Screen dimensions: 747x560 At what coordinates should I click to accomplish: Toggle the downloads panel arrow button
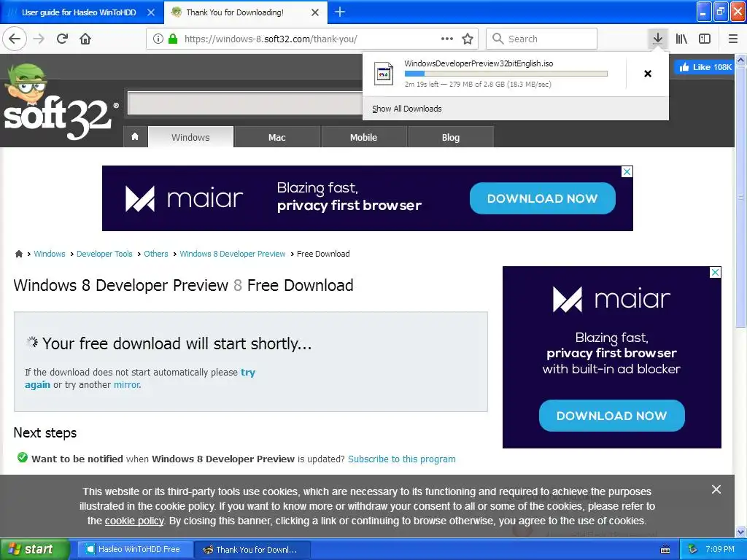[x=657, y=39]
